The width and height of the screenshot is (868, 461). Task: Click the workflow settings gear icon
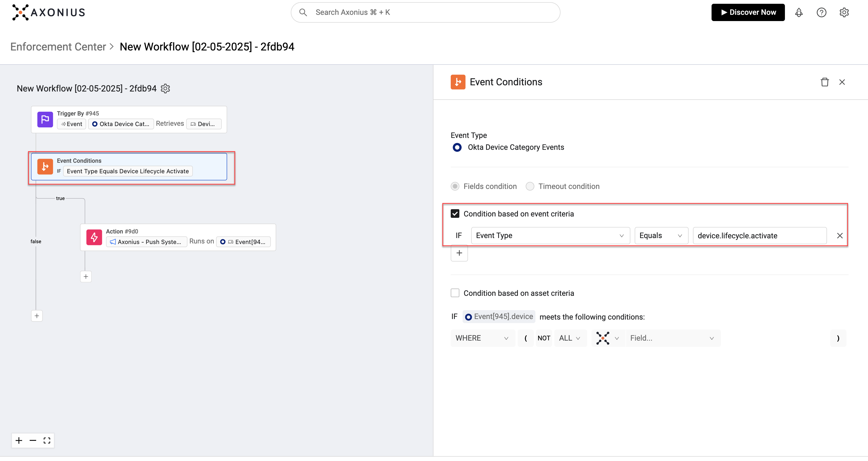tap(165, 88)
